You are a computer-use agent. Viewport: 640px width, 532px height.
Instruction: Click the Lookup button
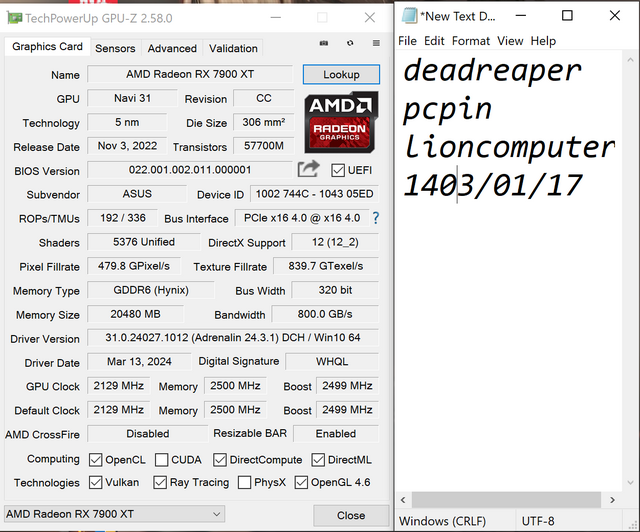pyautogui.click(x=341, y=75)
